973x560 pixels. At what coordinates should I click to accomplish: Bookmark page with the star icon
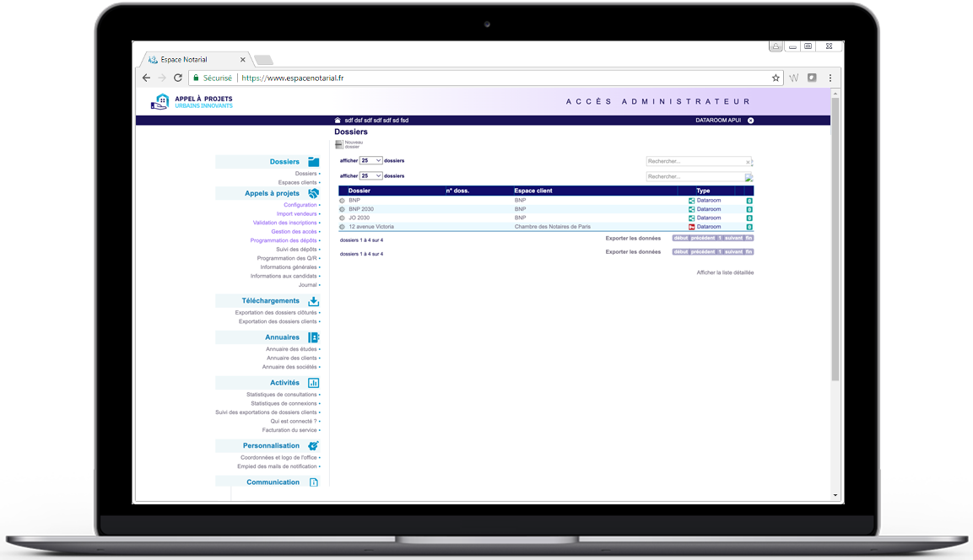click(776, 78)
